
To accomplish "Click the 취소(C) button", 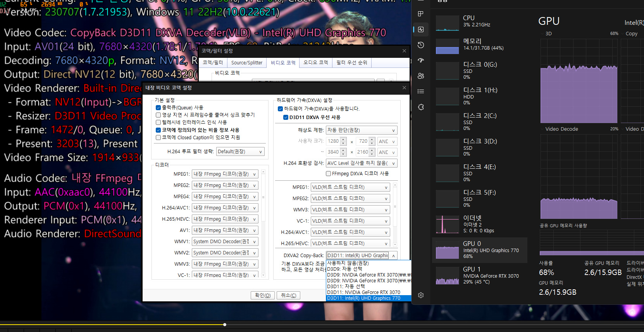I will [x=289, y=295].
